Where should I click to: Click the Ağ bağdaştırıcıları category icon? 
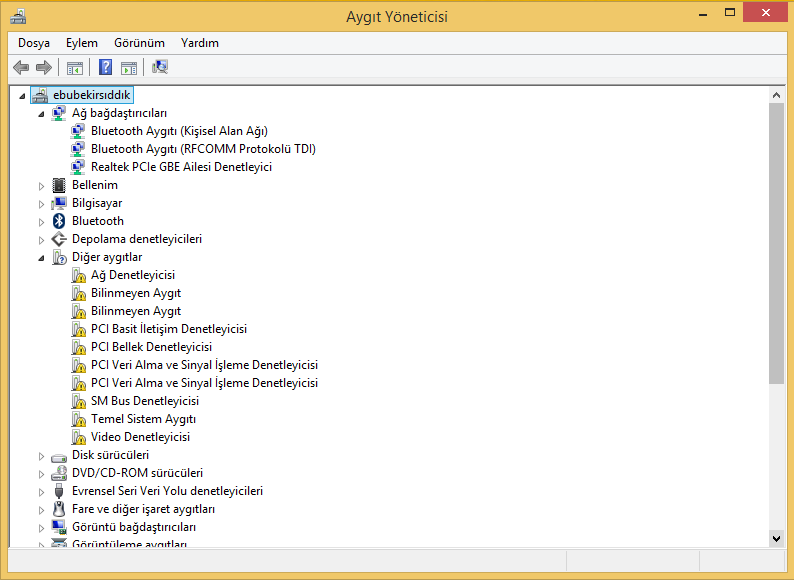coord(59,113)
